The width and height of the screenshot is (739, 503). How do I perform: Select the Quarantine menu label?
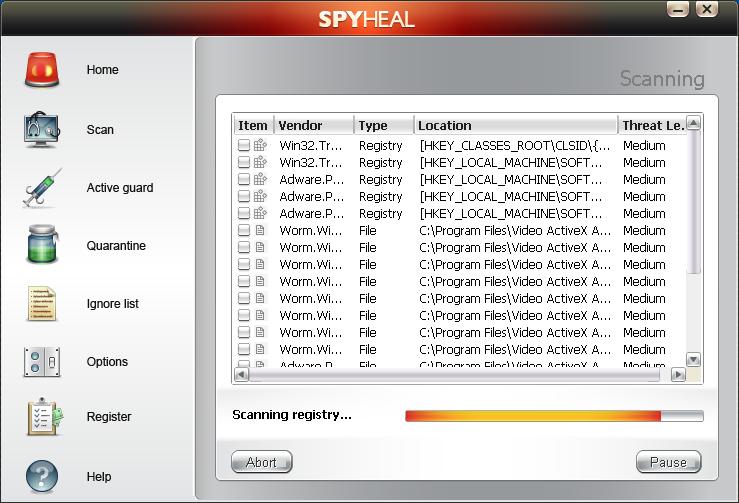tap(116, 246)
